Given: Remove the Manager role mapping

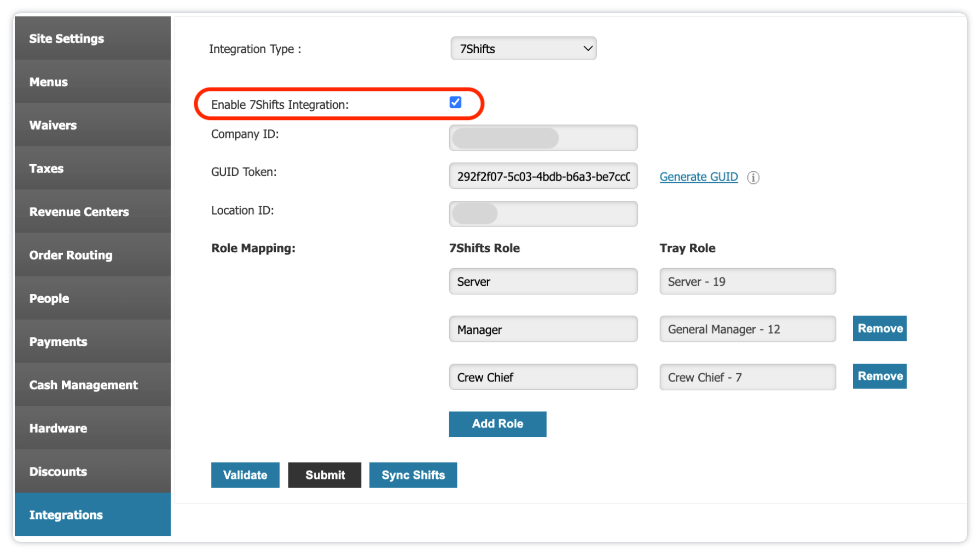Looking at the screenshot, I should [x=879, y=328].
